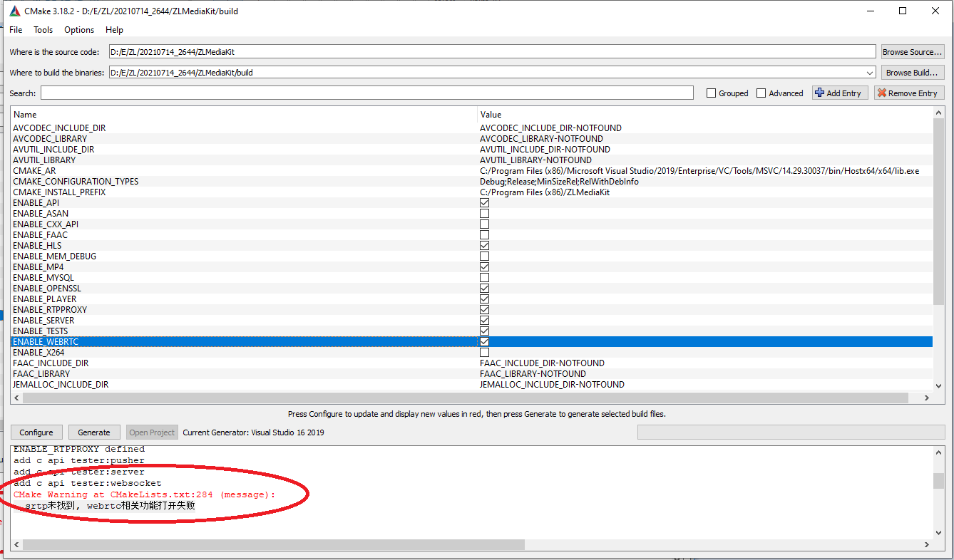Screen dimensions: 954x560
Task: Click the Browse Source button
Action: (913, 52)
